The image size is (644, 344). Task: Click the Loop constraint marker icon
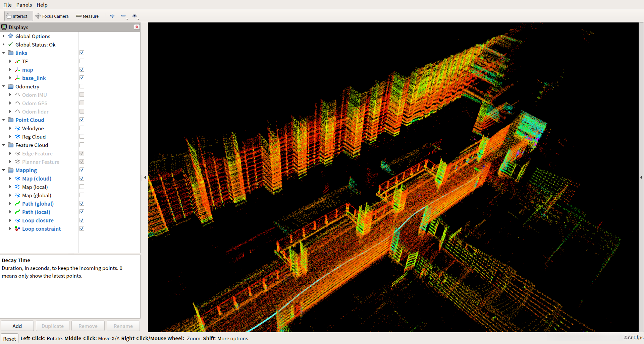(x=17, y=228)
